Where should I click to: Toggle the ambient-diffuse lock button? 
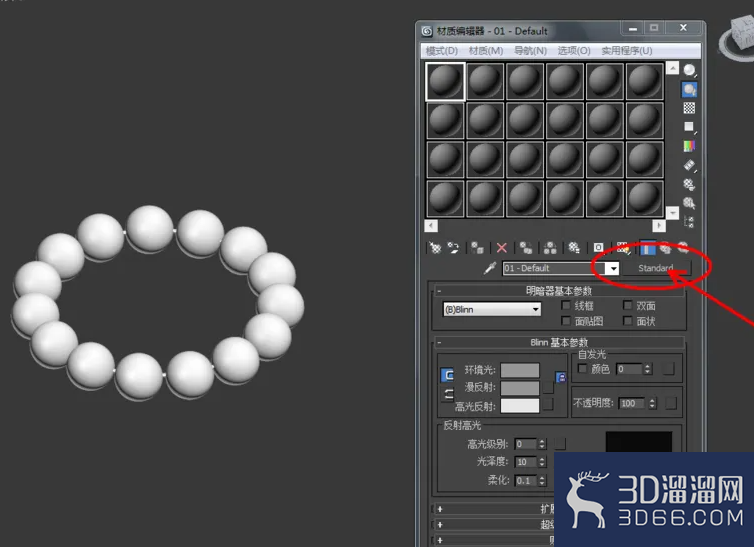click(447, 375)
